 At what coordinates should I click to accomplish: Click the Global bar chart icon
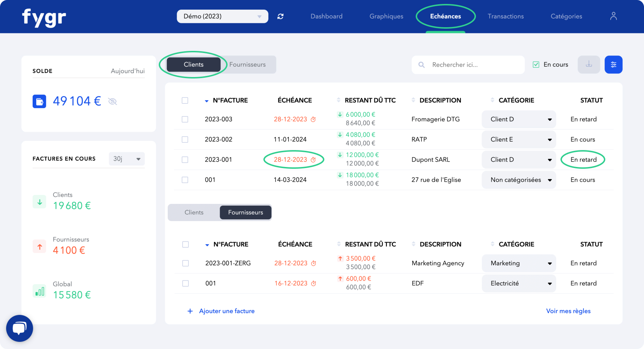pos(39,291)
